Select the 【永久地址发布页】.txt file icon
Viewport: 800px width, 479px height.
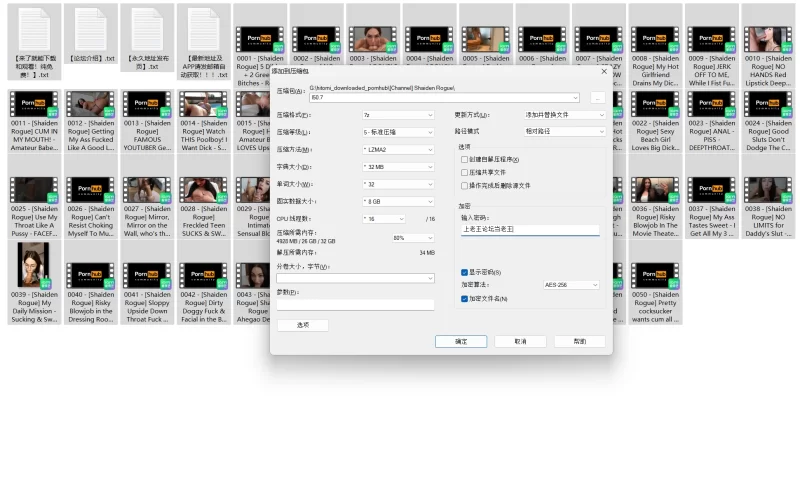(x=147, y=30)
